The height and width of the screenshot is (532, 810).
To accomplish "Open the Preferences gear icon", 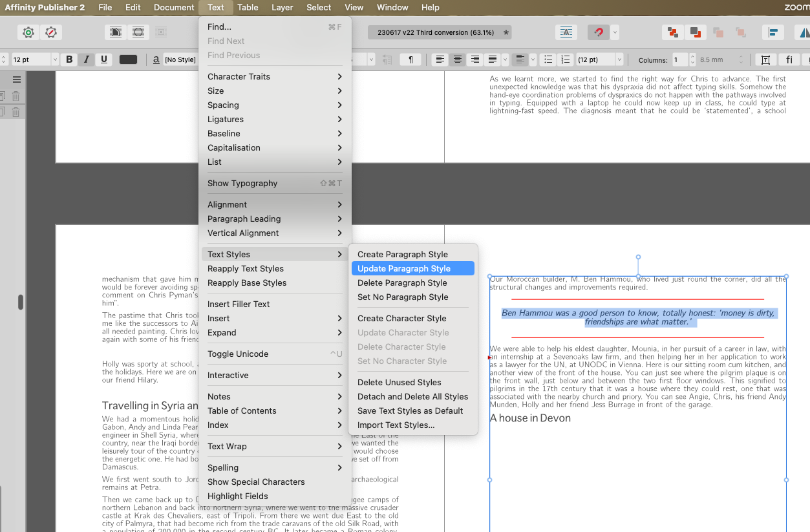I will (x=28, y=32).
